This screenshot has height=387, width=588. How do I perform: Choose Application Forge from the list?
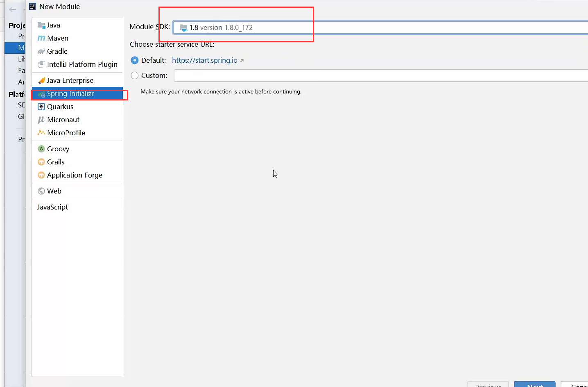[x=75, y=175]
